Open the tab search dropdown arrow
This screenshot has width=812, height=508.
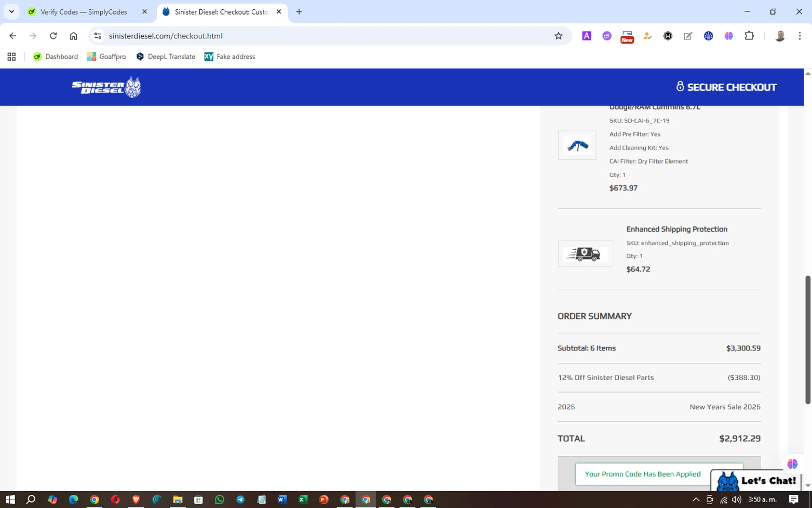coord(11,11)
